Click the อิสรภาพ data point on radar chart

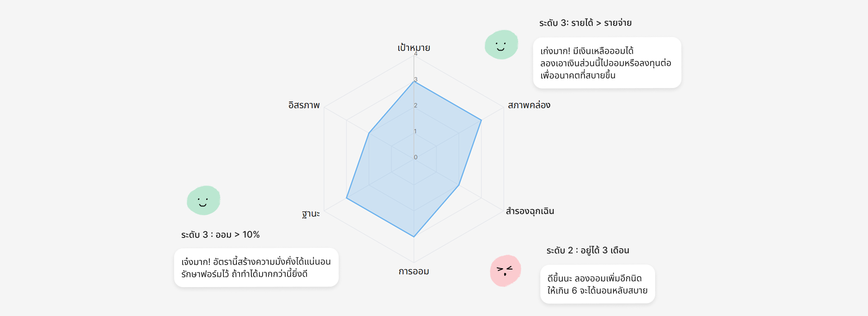coord(369,133)
